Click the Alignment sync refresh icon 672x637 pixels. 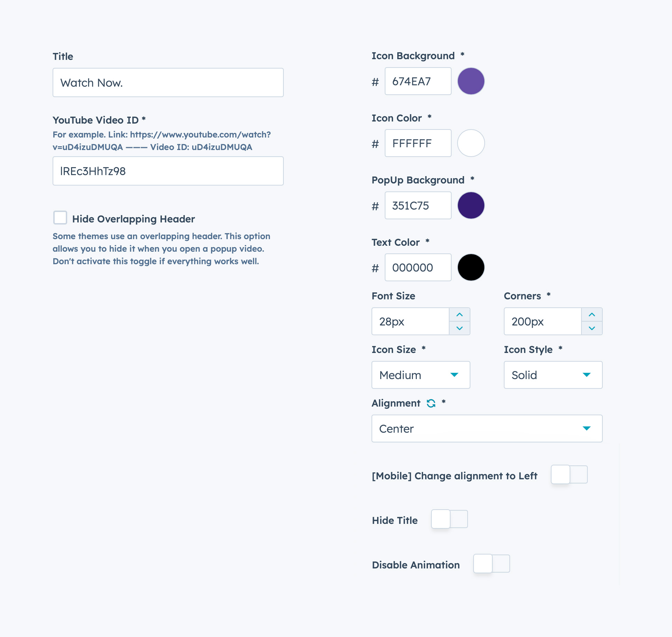(431, 403)
